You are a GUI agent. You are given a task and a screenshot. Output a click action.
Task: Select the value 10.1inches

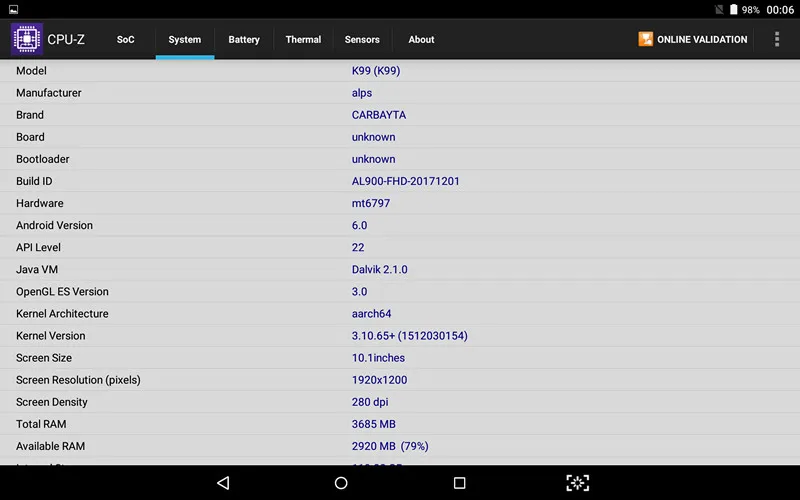(378, 358)
